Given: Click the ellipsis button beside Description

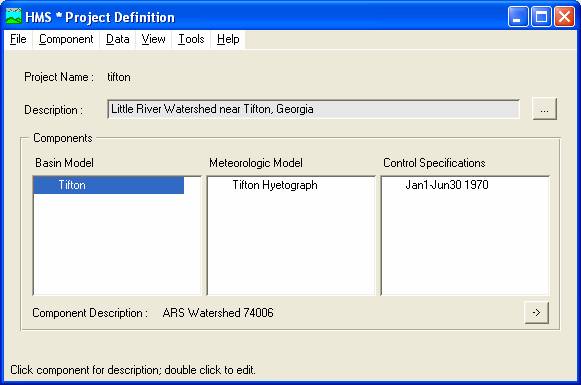Looking at the screenshot, I should (544, 109).
